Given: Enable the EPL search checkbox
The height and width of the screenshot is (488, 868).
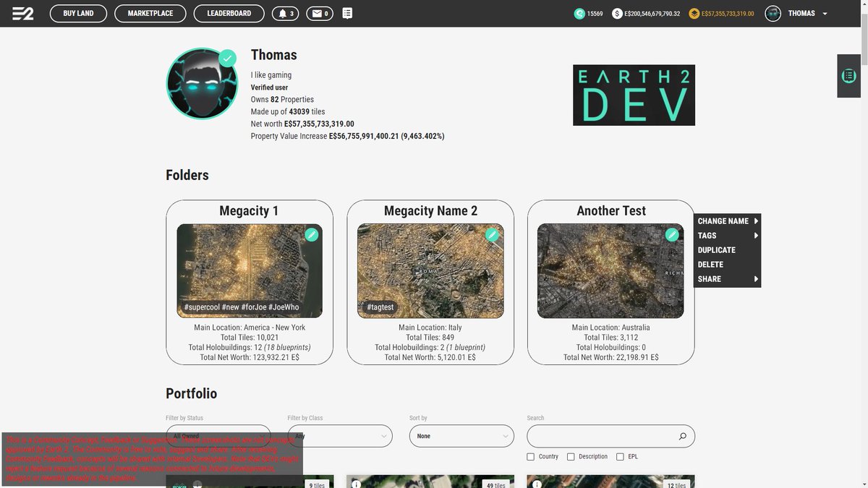Looking at the screenshot, I should [620, 457].
